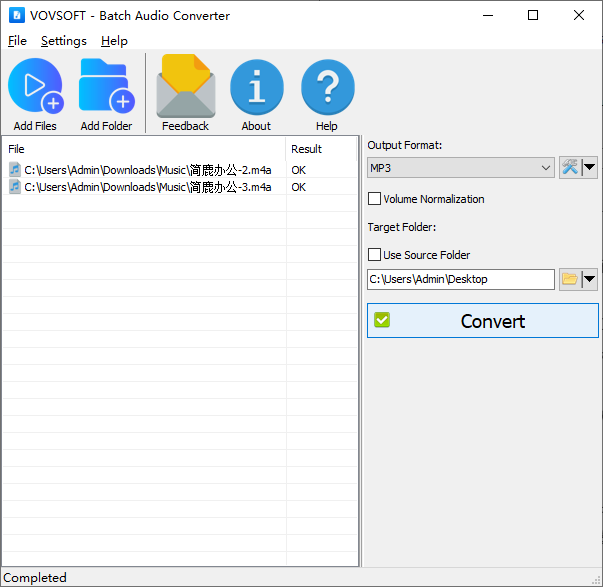Open the Feedback envelope icon
The height and width of the screenshot is (587, 603).
coord(185,88)
